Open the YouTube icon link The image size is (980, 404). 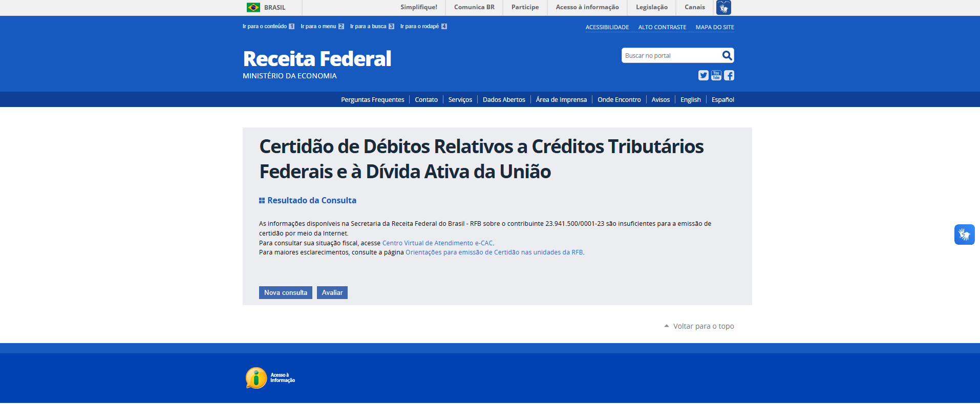pos(716,75)
